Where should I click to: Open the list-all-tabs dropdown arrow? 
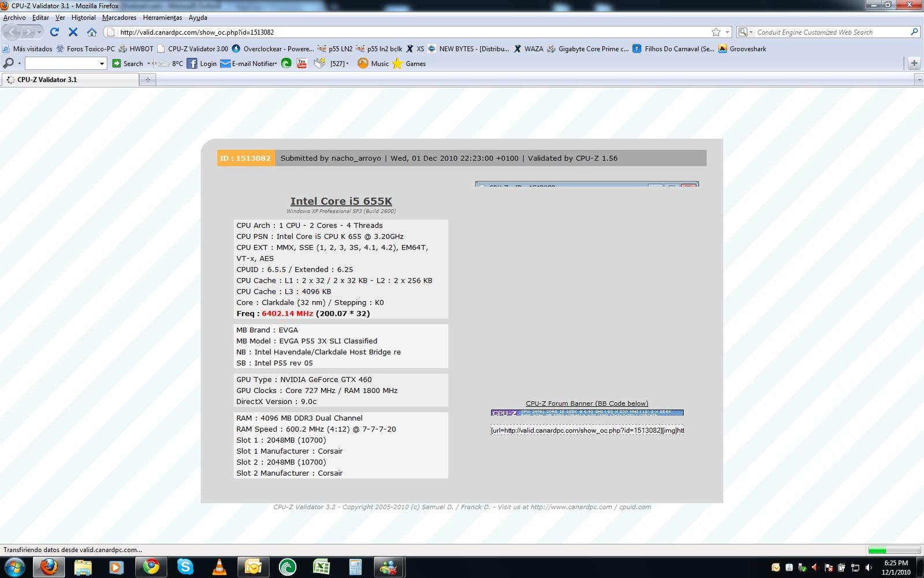[x=919, y=80]
